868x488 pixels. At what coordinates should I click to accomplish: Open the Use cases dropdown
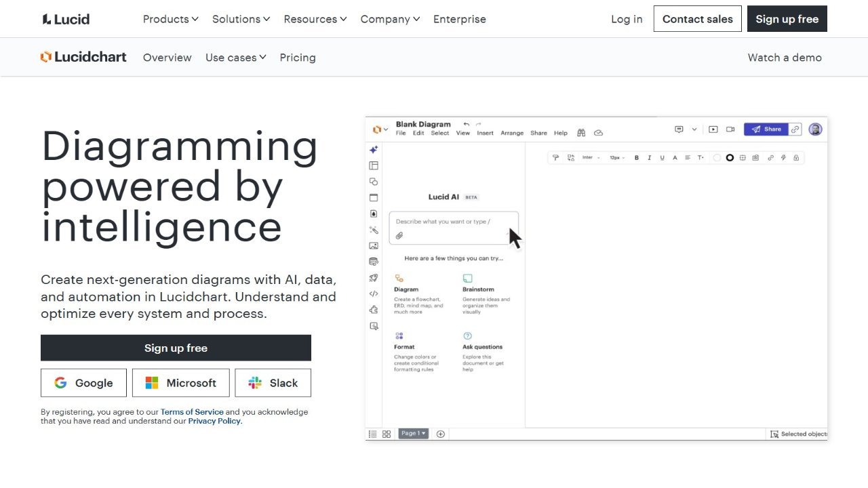point(236,58)
